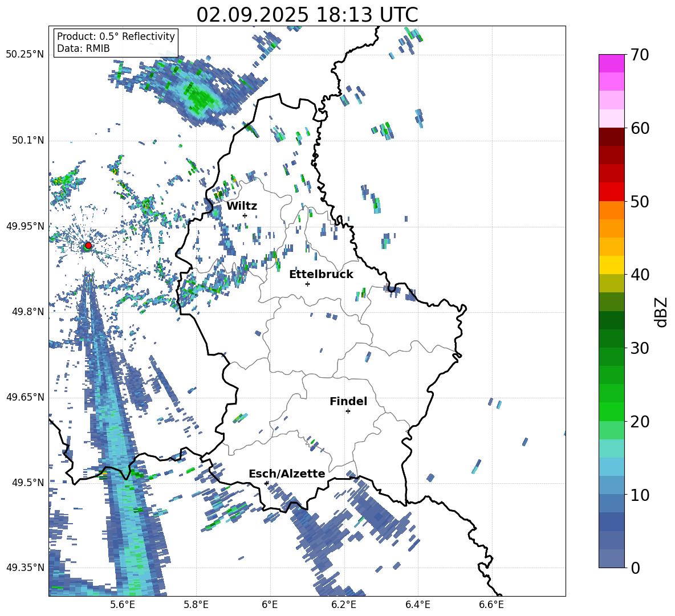Click the 49.8°N latitude label
This screenshot has height=616, width=675.
coord(27,312)
